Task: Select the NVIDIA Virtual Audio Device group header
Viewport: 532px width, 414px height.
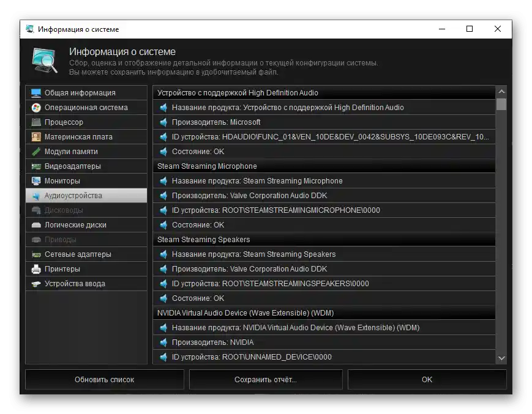Action: [x=324, y=313]
